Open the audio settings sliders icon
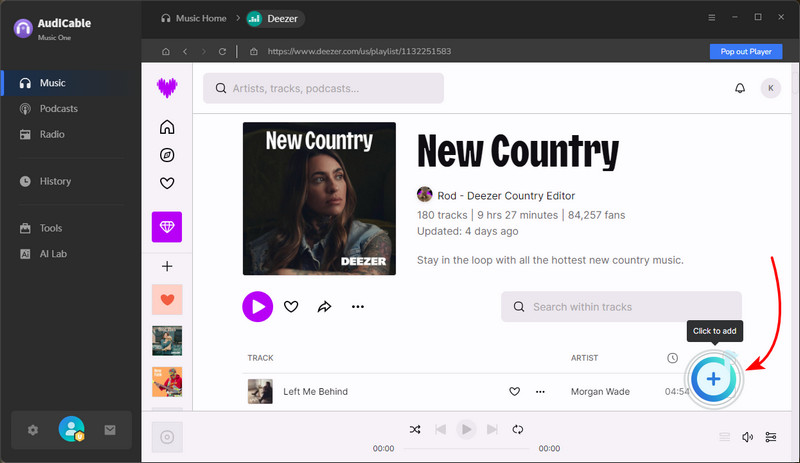The width and height of the screenshot is (800, 463). (771, 437)
